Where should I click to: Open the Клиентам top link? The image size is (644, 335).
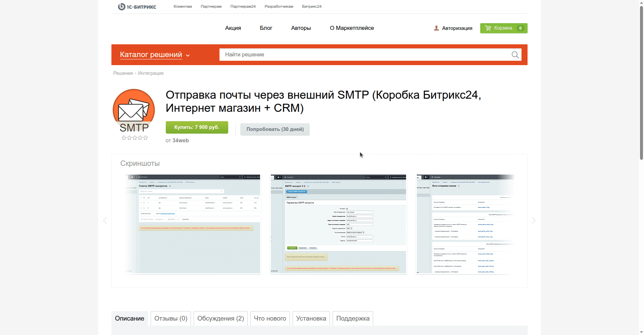click(183, 6)
